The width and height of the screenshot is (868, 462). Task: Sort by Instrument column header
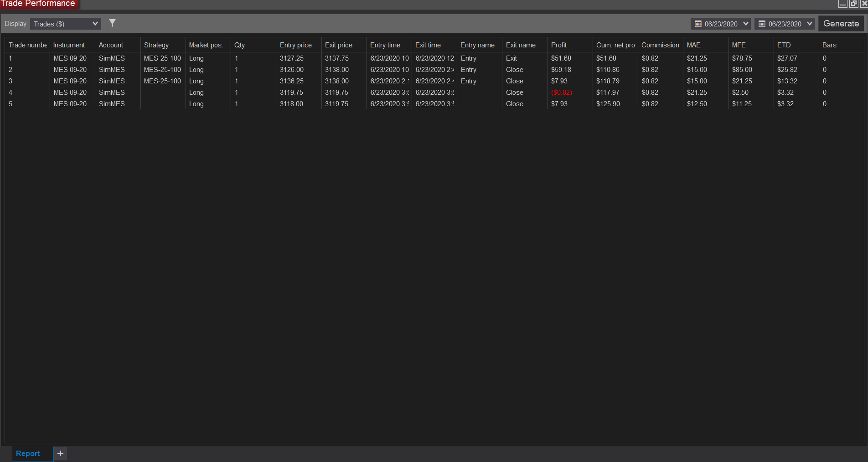click(72, 45)
